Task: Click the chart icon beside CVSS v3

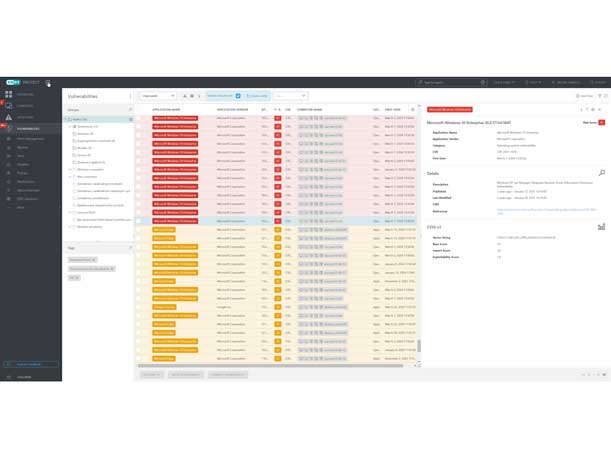Action: point(601,226)
